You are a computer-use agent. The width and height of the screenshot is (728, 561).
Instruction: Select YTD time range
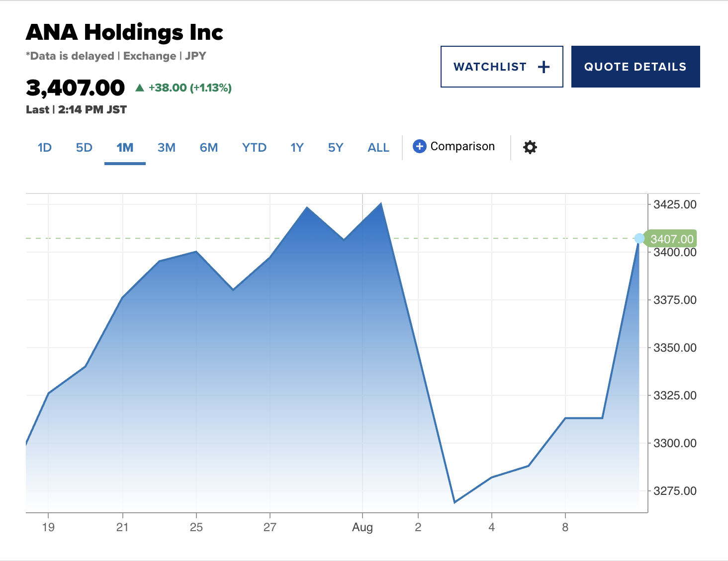click(254, 148)
